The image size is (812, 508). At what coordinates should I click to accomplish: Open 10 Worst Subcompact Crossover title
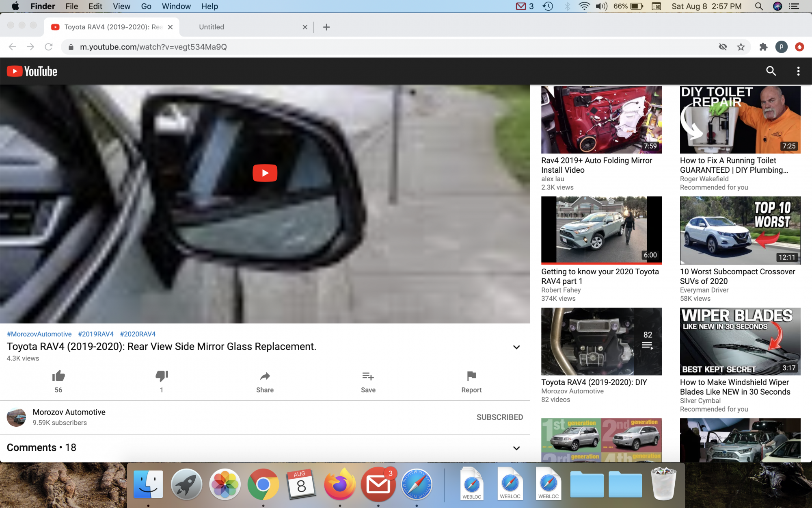coord(737,276)
